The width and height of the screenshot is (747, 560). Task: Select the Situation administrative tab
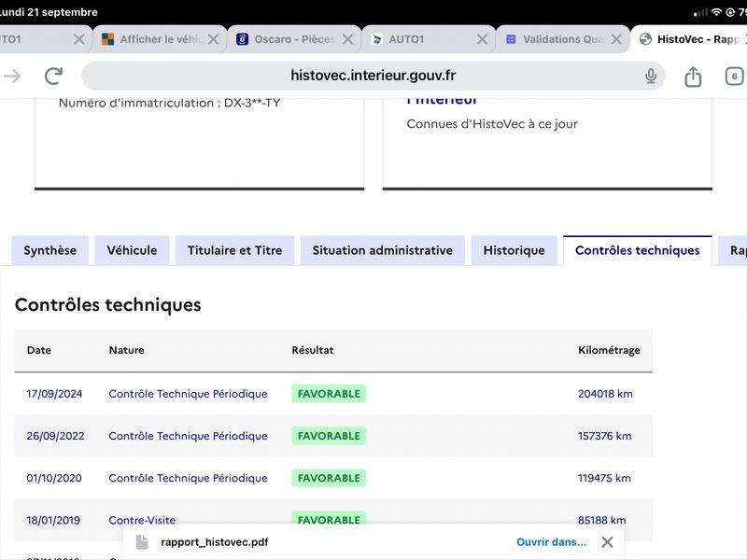(x=383, y=250)
